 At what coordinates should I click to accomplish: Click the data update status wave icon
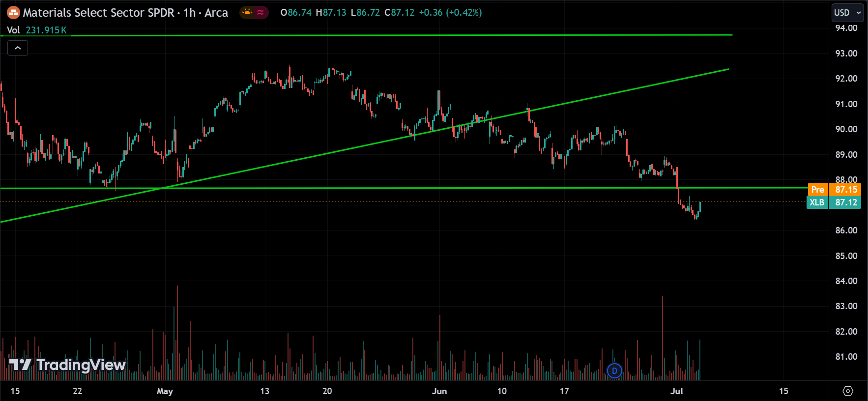click(260, 12)
